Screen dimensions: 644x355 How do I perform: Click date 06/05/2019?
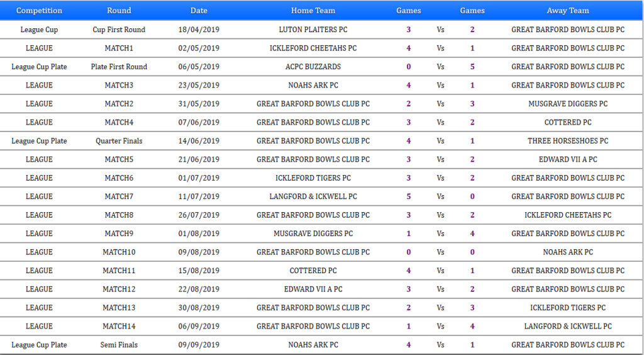(x=199, y=67)
